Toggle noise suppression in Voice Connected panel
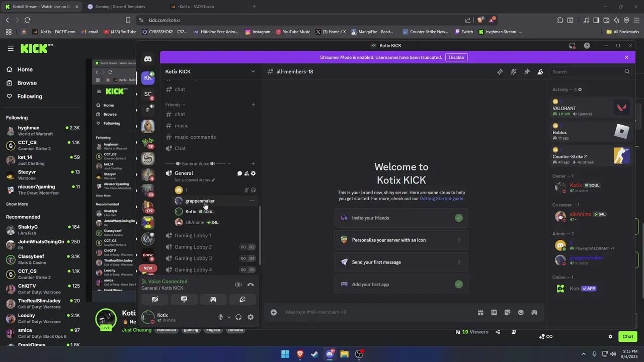Image resolution: width=644 pixels, height=362 pixels. (x=238, y=285)
